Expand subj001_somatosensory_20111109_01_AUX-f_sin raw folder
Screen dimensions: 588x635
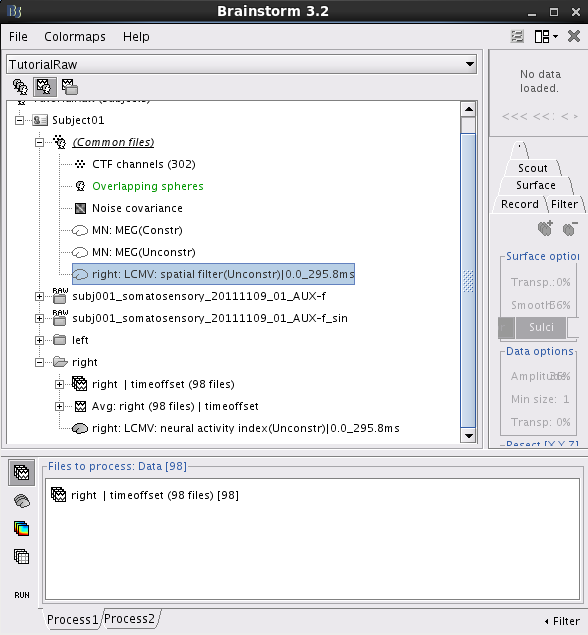click(39, 318)
